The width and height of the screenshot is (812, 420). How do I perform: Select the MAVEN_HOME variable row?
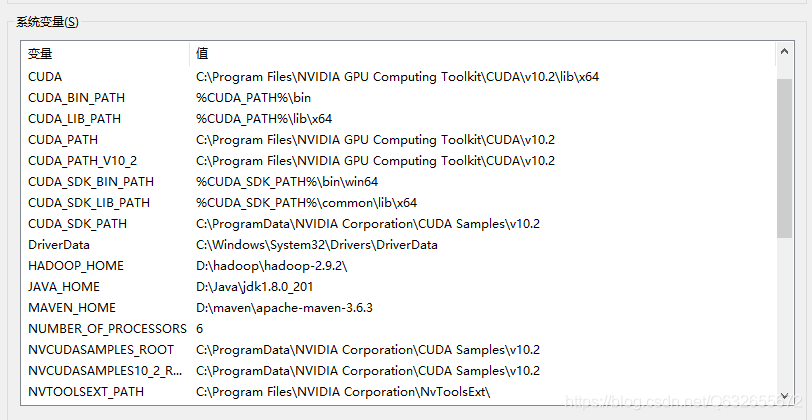72,308
